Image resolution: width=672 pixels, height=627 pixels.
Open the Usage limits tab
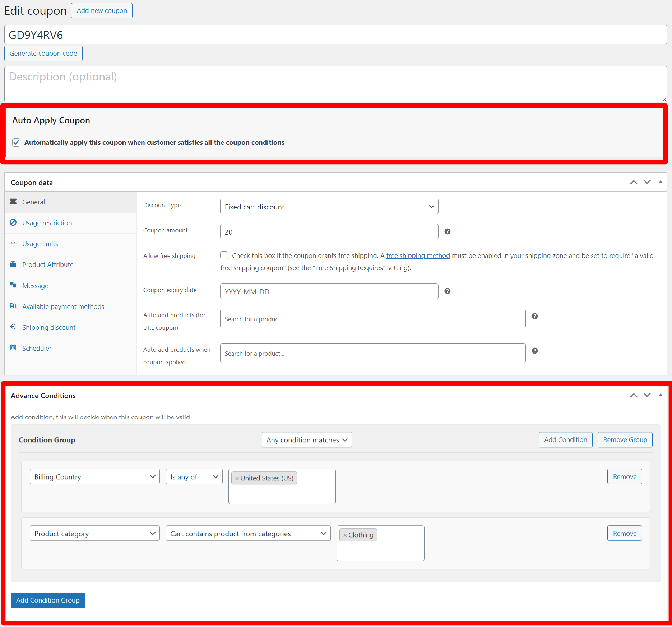tap(71, 244)
